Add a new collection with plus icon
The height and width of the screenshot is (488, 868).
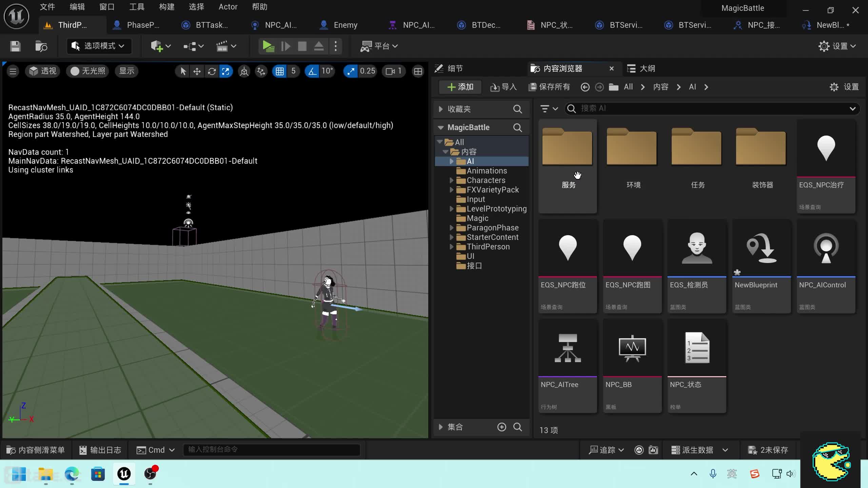pos(502,427)
